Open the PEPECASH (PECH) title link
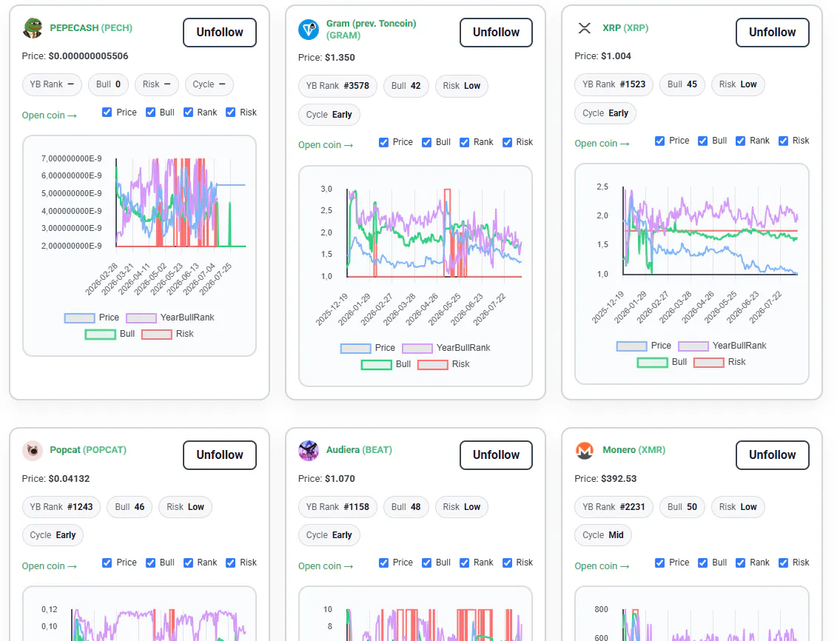 [91, 28]
